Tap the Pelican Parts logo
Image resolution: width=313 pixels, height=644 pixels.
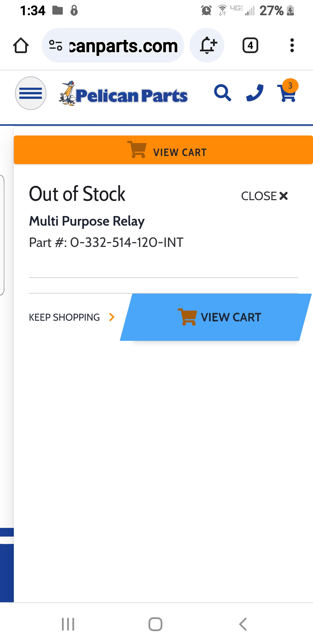pos(123,94)
